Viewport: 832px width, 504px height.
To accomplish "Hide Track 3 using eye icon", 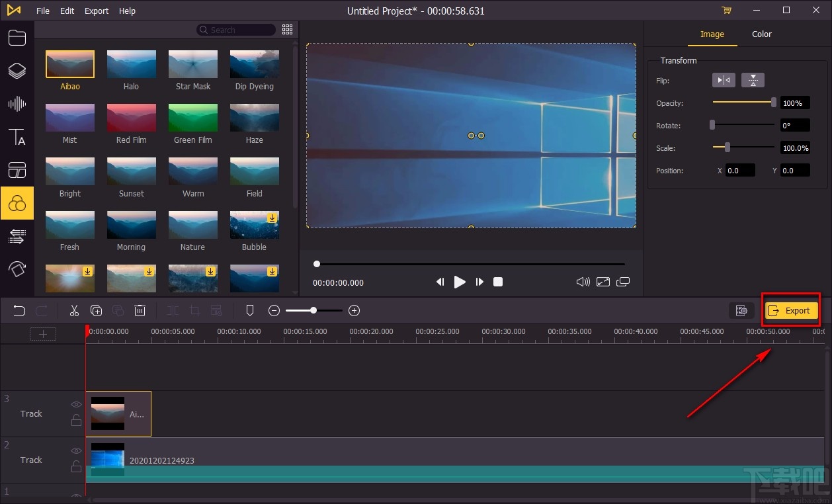I will [x=76, y=404].
